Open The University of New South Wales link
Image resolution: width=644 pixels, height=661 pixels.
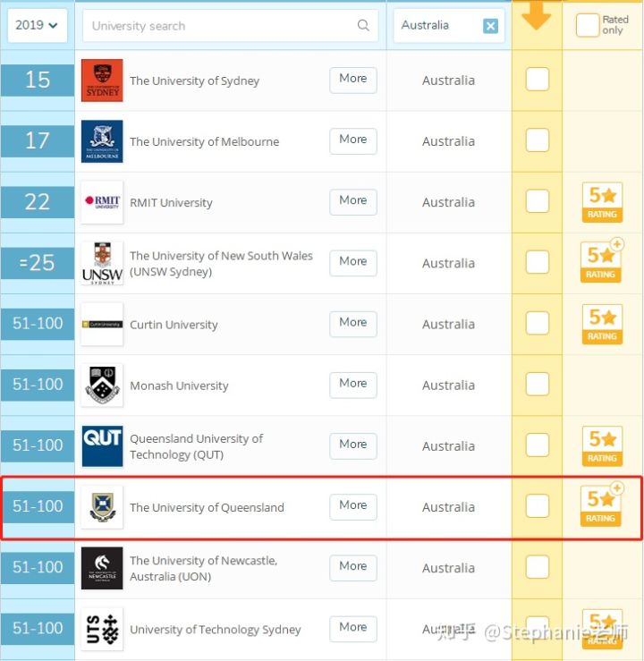click(221, 264)
